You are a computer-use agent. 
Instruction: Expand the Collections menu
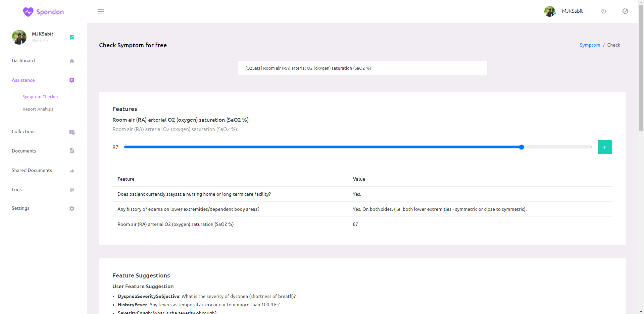click(x=23, y=131)
